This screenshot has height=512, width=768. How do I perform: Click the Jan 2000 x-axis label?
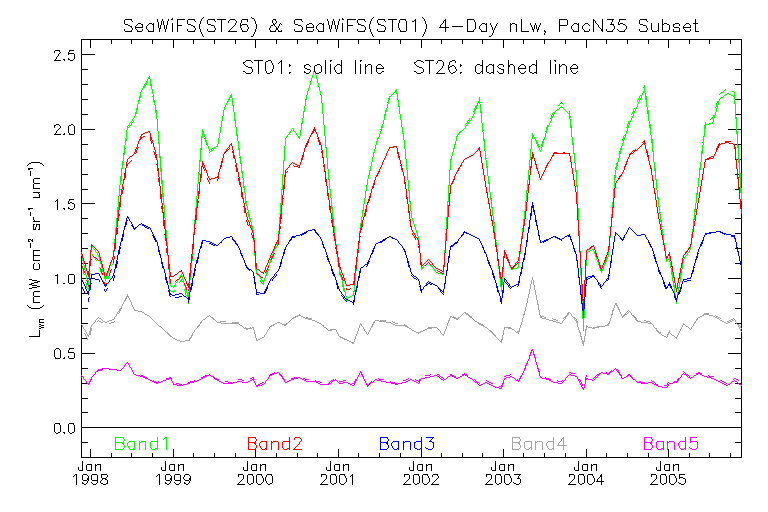pos(255,473)
